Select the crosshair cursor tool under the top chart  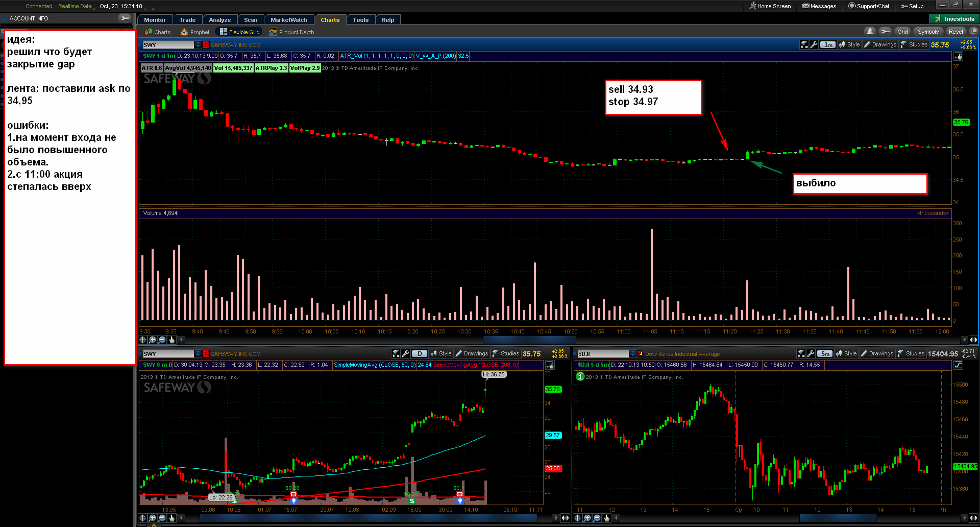click(x=143, y=340)
